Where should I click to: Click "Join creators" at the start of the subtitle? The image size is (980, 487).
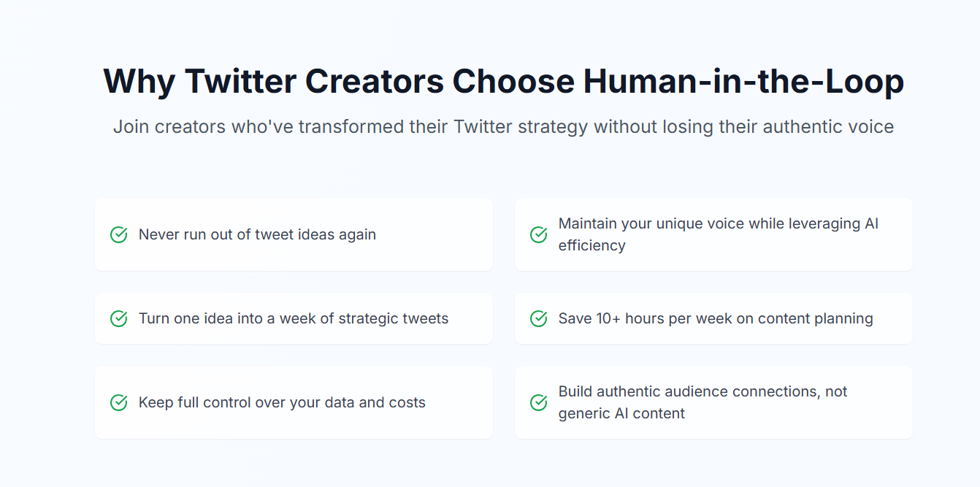170,127
